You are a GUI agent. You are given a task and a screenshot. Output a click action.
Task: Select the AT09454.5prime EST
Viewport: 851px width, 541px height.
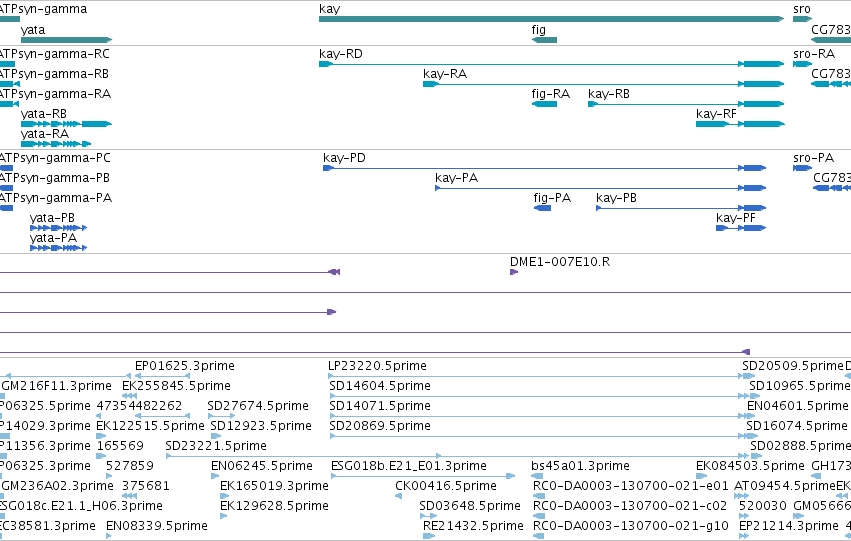pyautogui.click(x=741, y=496)
